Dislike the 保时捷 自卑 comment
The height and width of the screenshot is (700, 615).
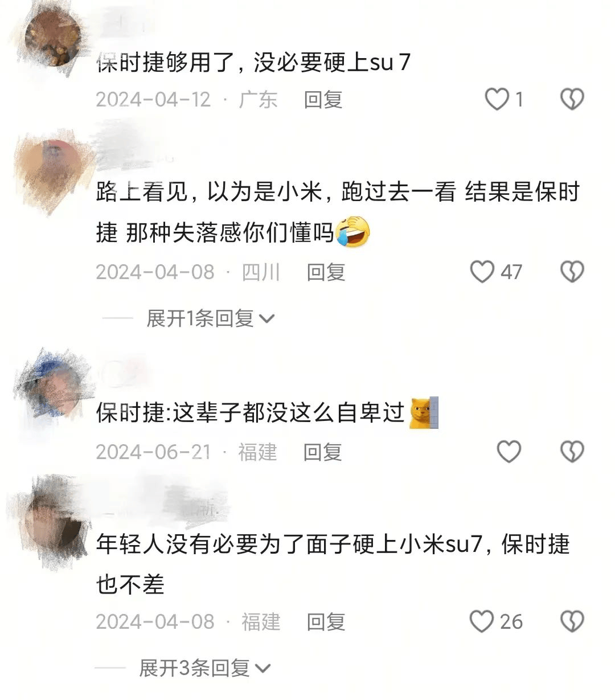tap(572, 452)
